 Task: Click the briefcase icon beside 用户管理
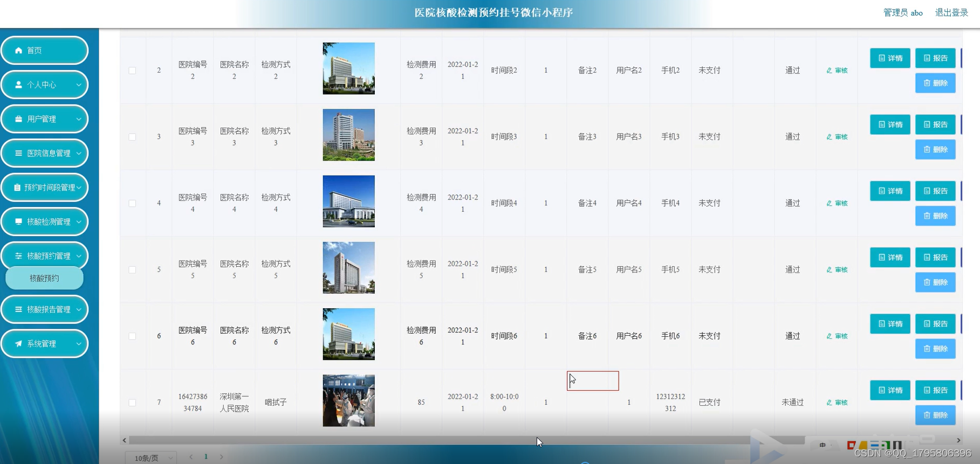19,119
